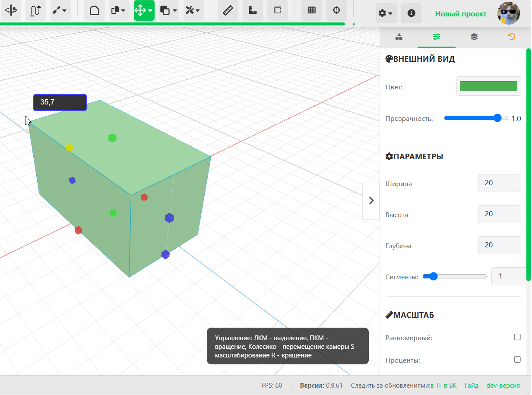Toggle the grid table icon
The height and width of the screenshot is (395, 532).
[x=311, y=10]
